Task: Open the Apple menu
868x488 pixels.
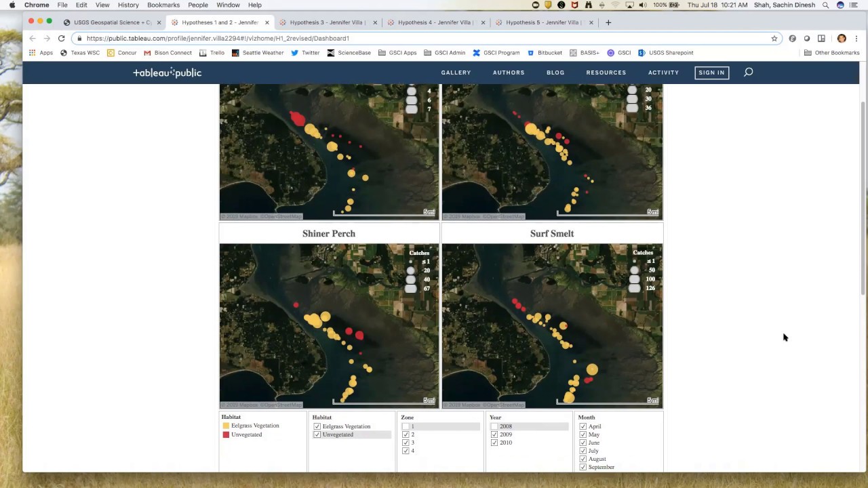Action: point(12,5)
